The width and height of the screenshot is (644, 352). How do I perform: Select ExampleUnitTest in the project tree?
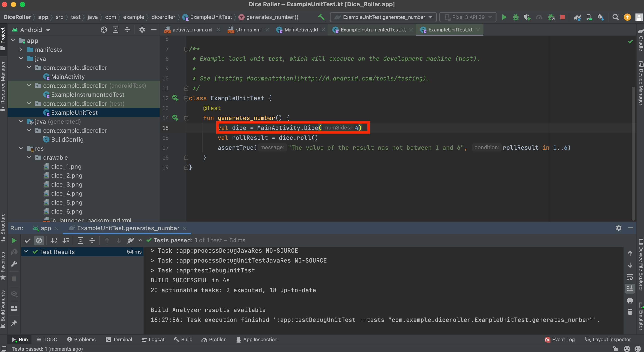click(74, 112)
